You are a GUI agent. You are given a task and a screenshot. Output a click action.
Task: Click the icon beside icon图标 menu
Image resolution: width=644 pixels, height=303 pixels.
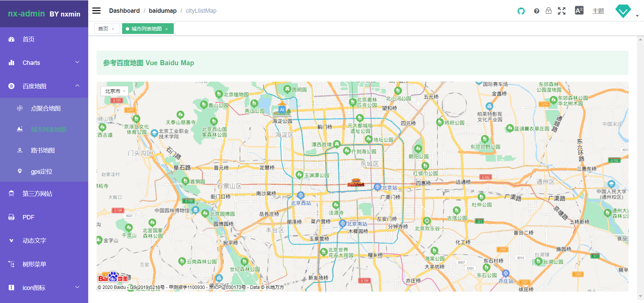[x=11, y=288]
